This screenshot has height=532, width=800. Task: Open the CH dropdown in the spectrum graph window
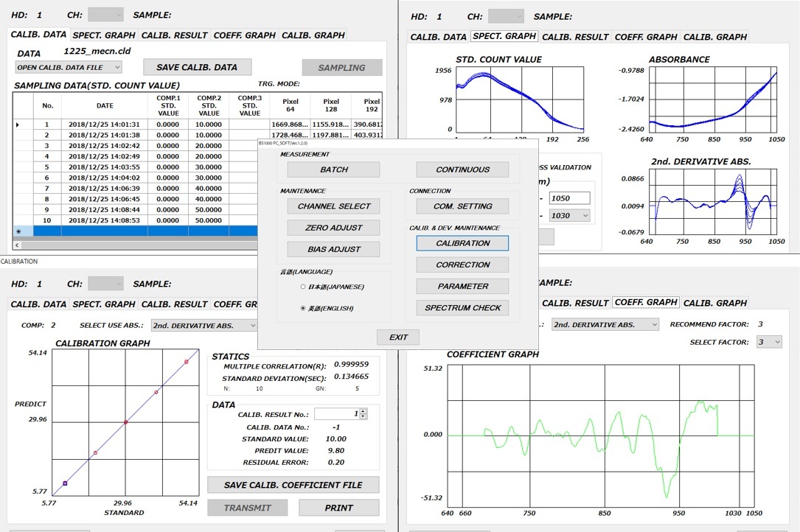pos(506,16)
